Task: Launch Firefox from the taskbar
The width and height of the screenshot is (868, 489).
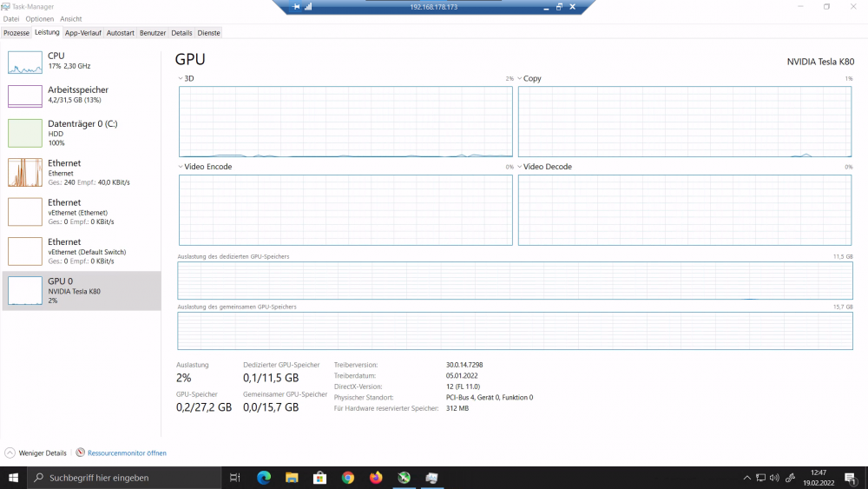Action: pos(376,478)
